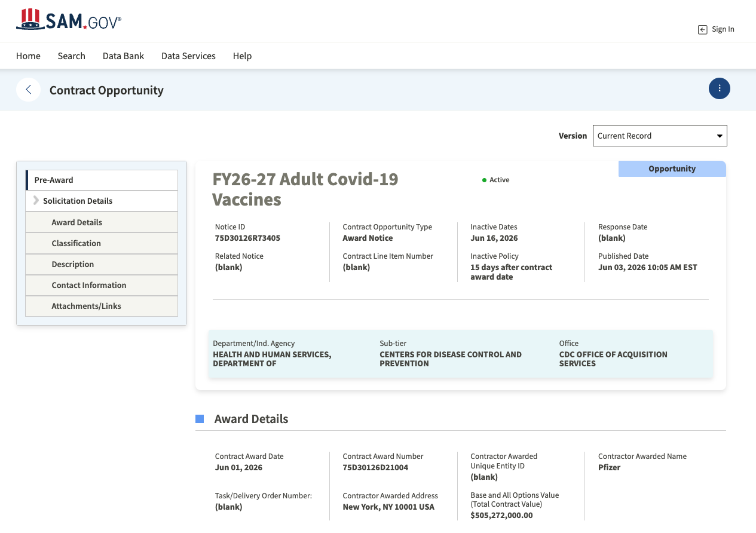Click the FY26-27 Adult Covid-19 Vaccines title
Viewport: 756px width, 533px height.
point(305,189)
